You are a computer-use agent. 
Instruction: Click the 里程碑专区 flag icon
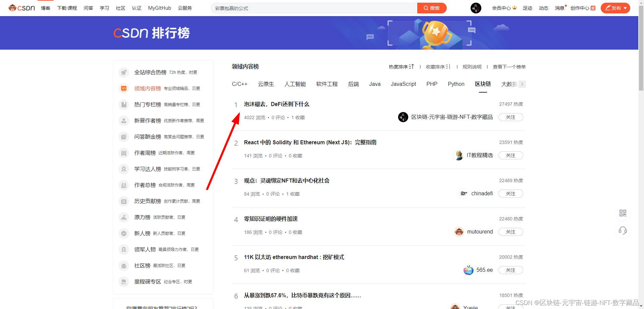point(124,282)
